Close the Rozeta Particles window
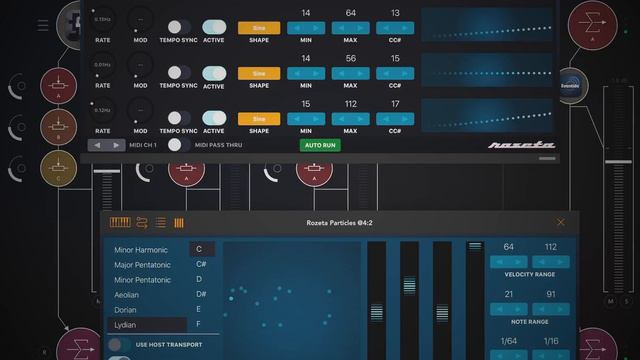Screen dimensions: 640x360 (x=560, y=222)
